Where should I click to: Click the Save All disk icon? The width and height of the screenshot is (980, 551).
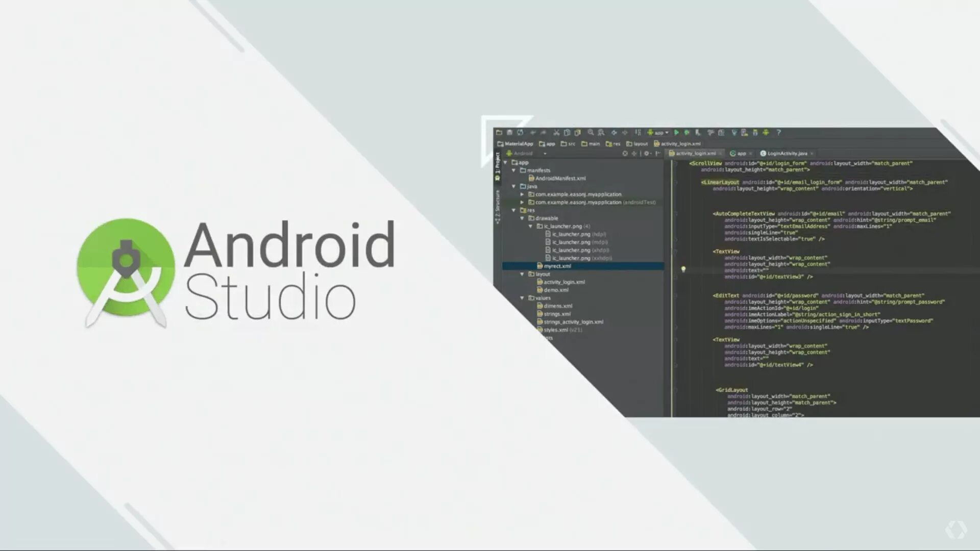pyautogui.click(x=509, y=133)
